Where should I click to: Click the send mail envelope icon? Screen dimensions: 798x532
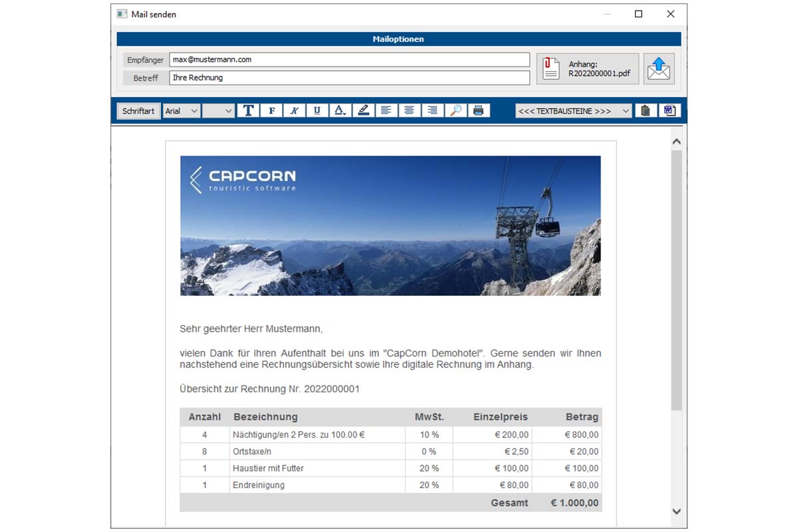point(658,68)
